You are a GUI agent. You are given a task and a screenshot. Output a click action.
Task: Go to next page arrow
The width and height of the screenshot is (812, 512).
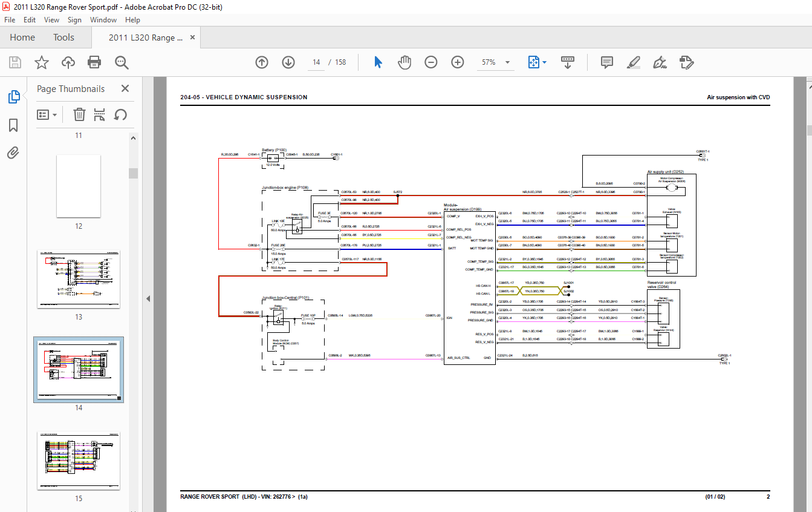coord(288,62)
